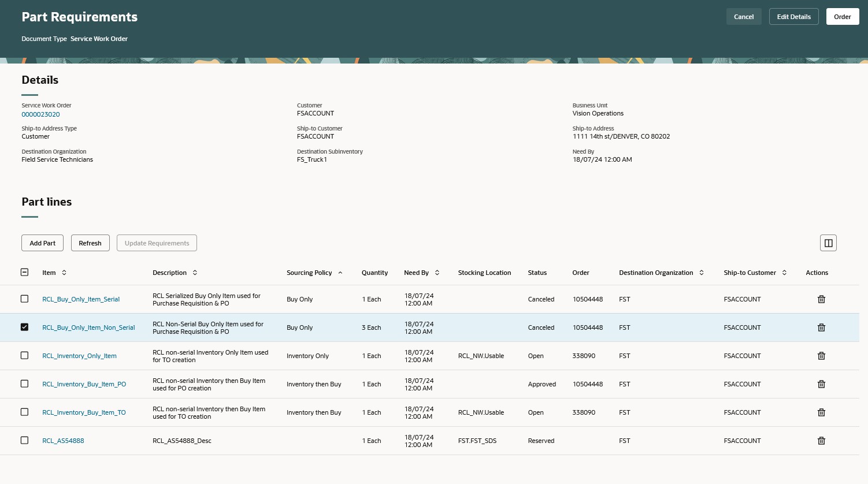
Task: Click the Order column header
Action: 581,273
